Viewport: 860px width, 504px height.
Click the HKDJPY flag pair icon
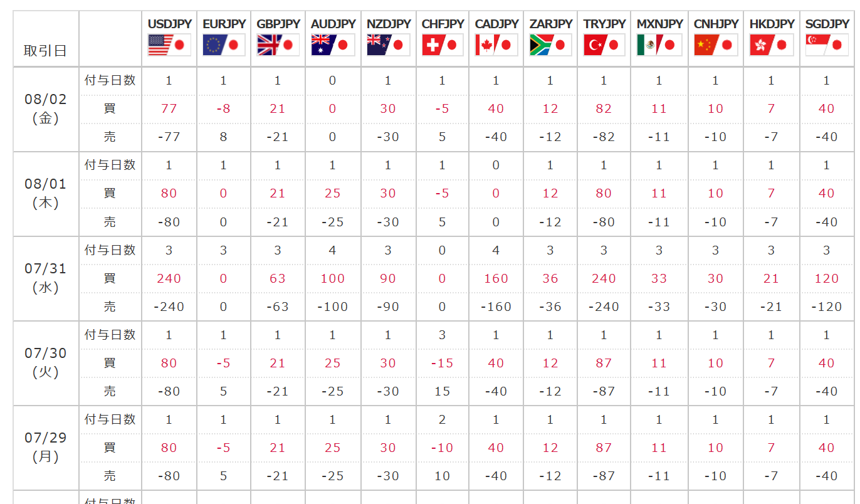point(772,45)
